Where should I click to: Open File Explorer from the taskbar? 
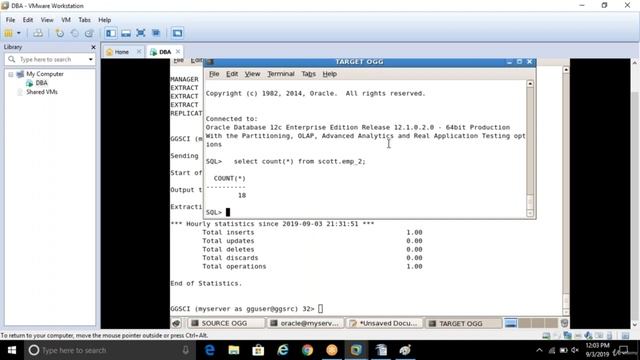tap(234, 350)
